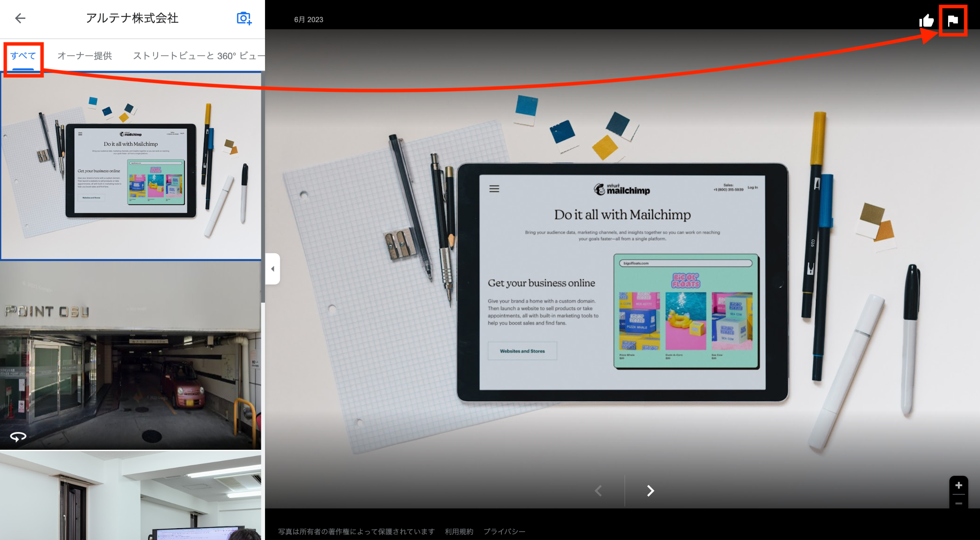Click the copyright notice 写真は所有者の著作権によって保護されています
This screenshot has height=540, width=980.
click(x=356, y=531)
